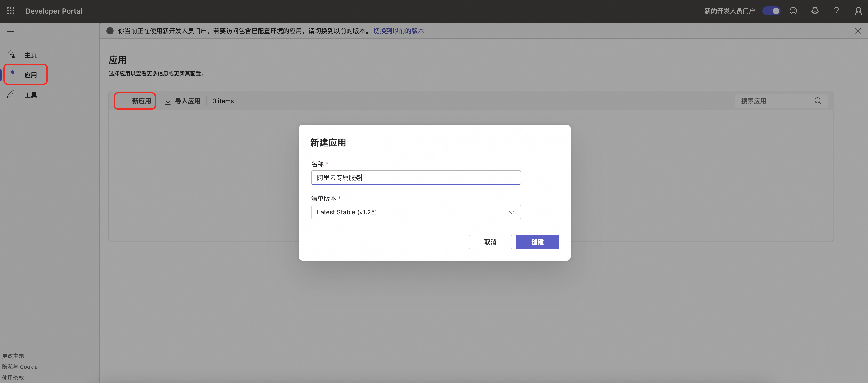The height and width of the screenshot is (383, 868).
Task: Collapse the sidebar via hamburger icon
Action: 10,34
